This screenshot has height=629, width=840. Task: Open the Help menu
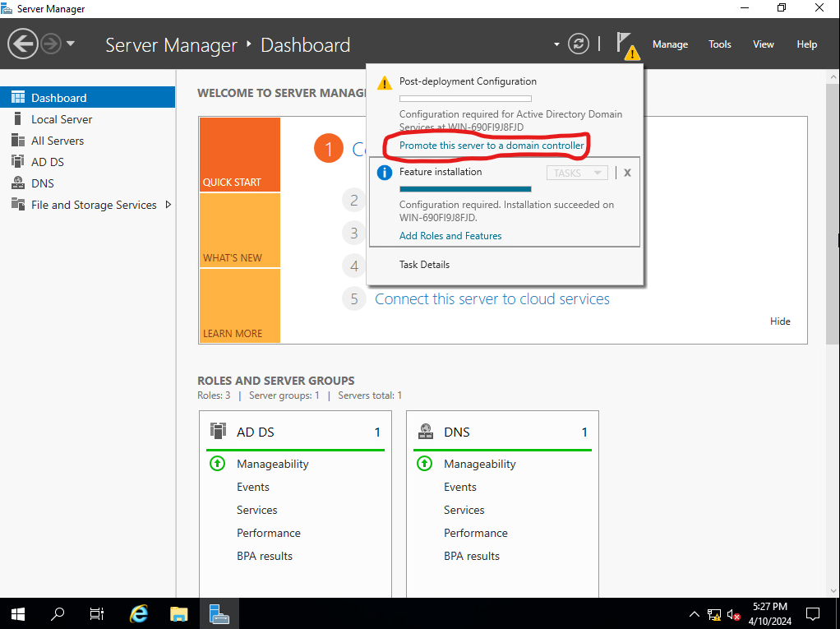point(806,44)
